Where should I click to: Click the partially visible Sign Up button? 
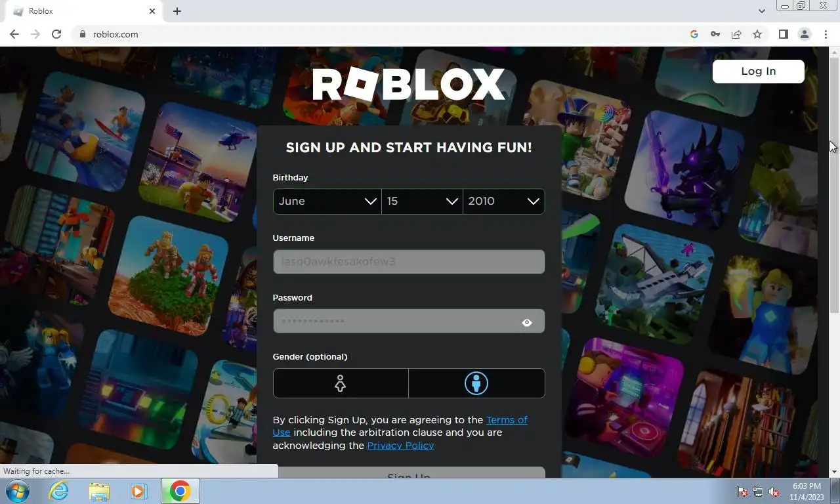coord(408,473)
